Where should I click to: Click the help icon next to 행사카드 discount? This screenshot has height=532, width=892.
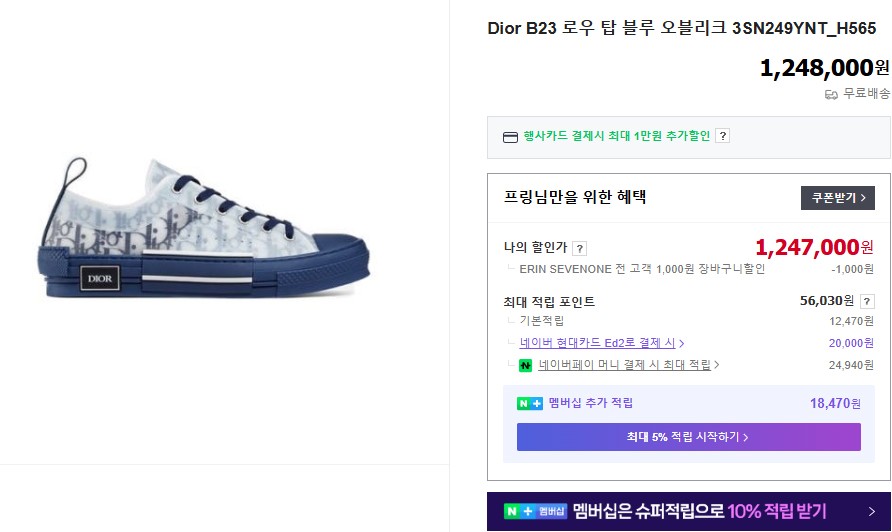click(722, 136)
